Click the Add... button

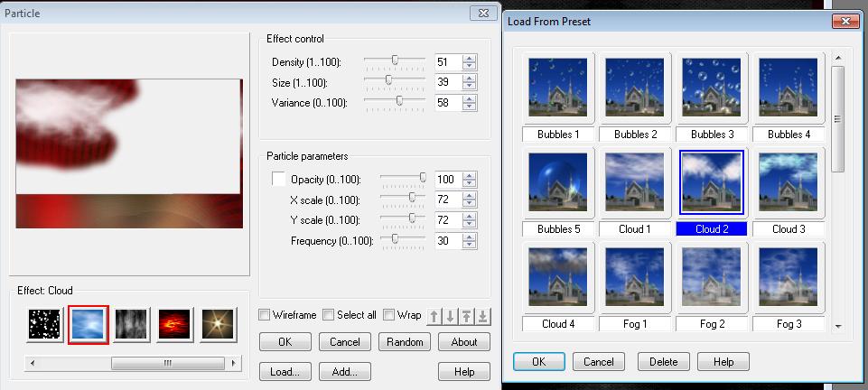pyautogui.click(x=345, y=372)
